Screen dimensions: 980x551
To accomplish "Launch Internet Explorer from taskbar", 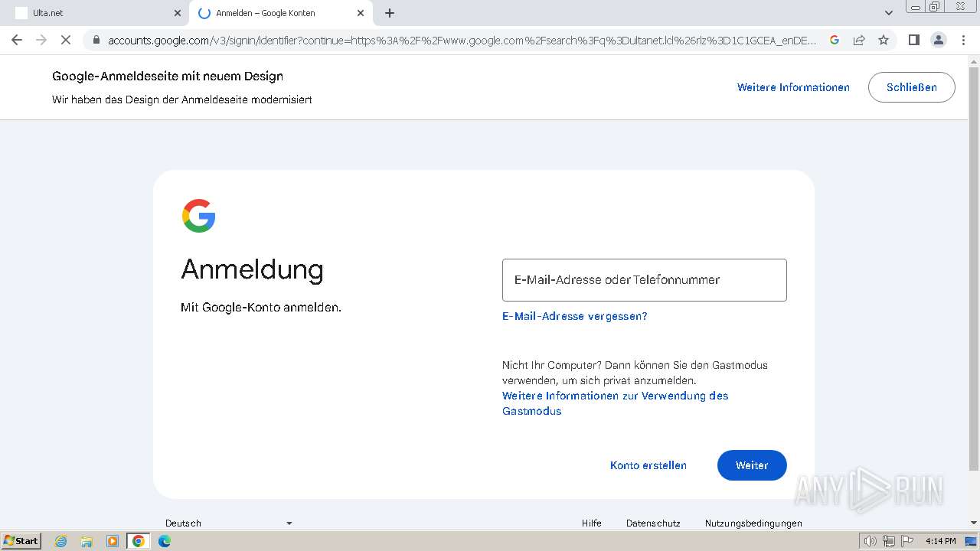I will click(60, 541).
